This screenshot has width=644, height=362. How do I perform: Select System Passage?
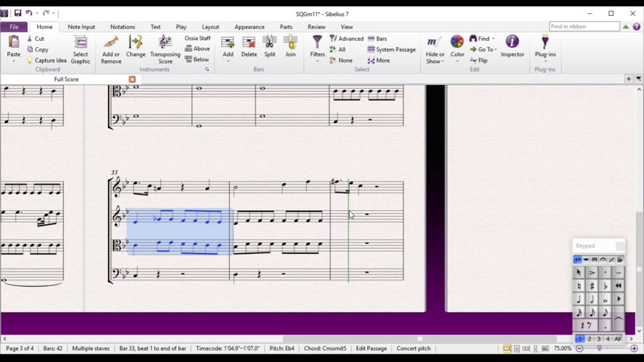[x=391, y=49]
